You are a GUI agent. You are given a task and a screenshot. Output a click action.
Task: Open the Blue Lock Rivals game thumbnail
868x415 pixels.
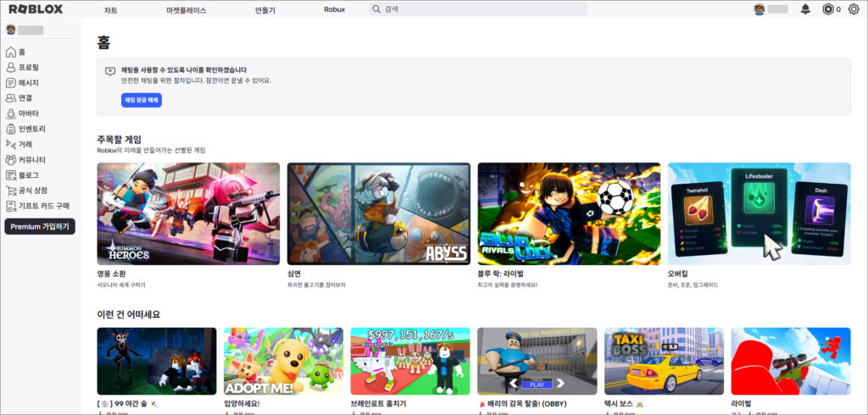pos(569,213)
